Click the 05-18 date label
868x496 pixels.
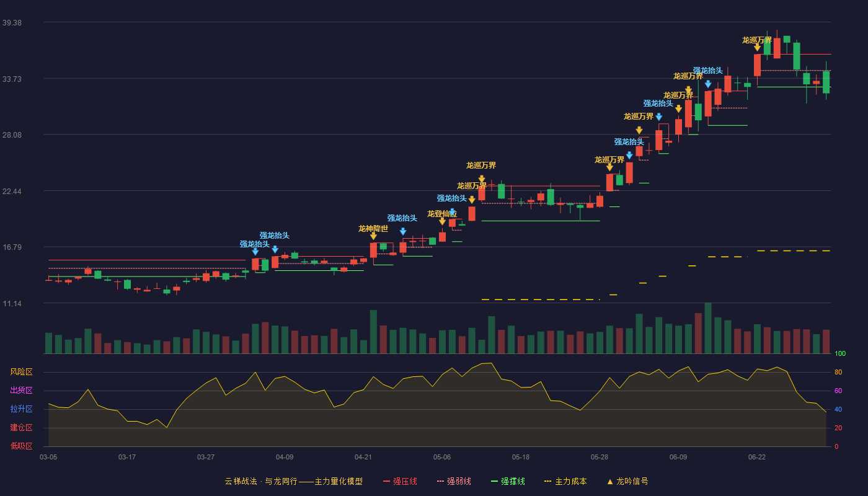coord(521,457)
